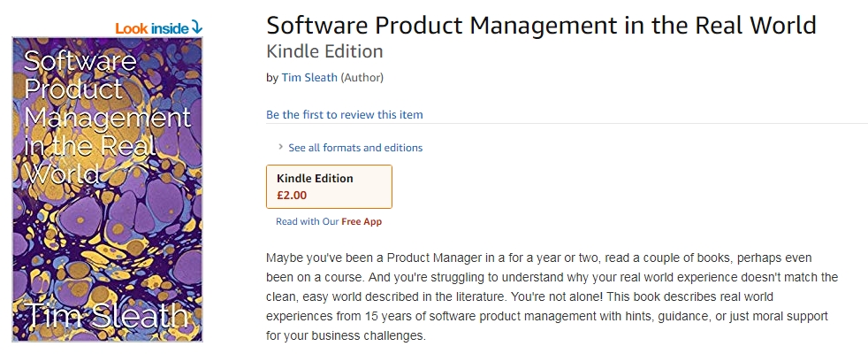This screenshot has height=354, width=868.
Task: Click the description's last line about business challenges
Action: click(346, 336)
